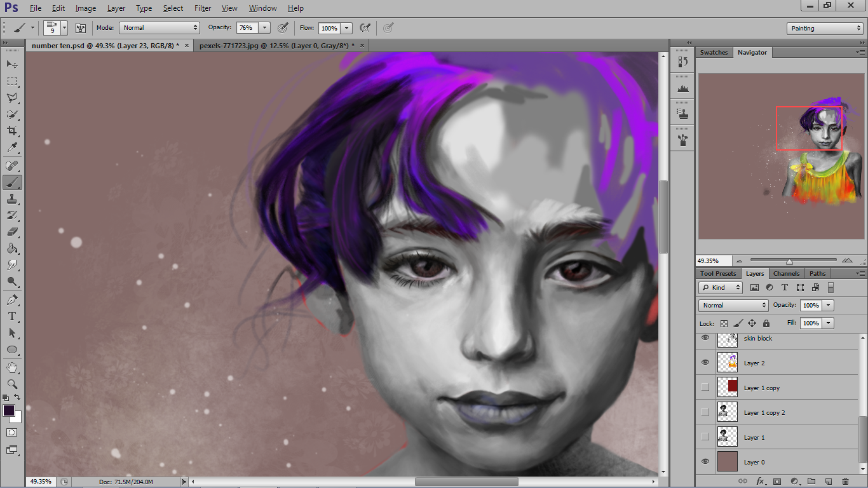Viewport: 868px width, 488px height.
Task: Open the Histogram panel icon
Action: point(683,88)
